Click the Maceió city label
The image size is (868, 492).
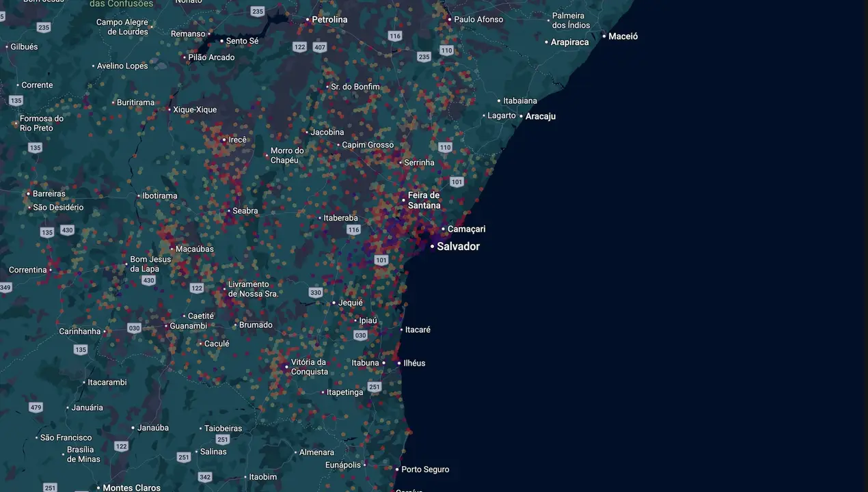(623, 36)
